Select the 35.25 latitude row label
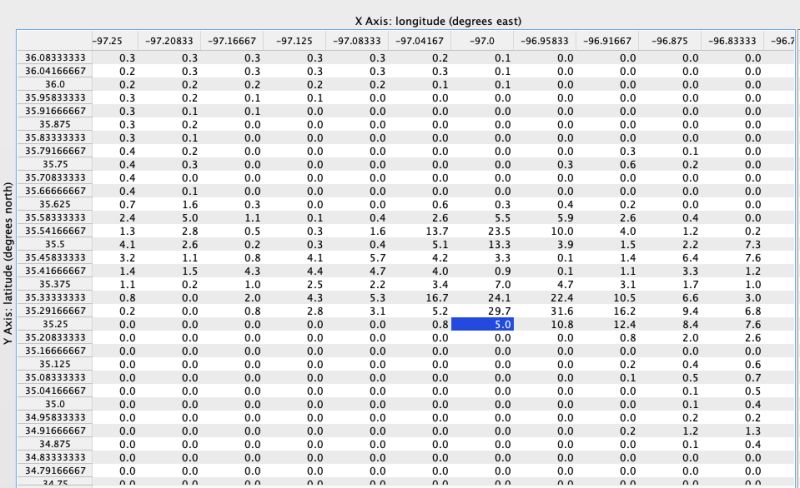This screenshot has height=488, width=800. 55,324
